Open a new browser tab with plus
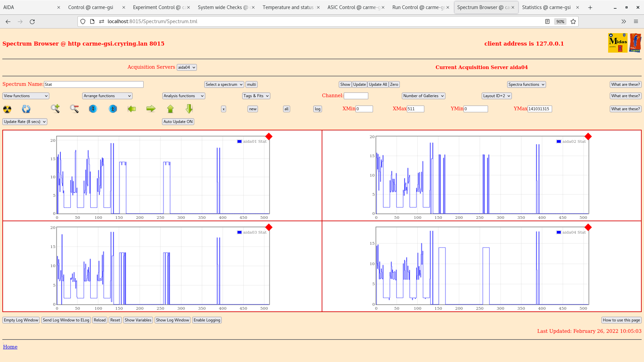 pos(590,7)
